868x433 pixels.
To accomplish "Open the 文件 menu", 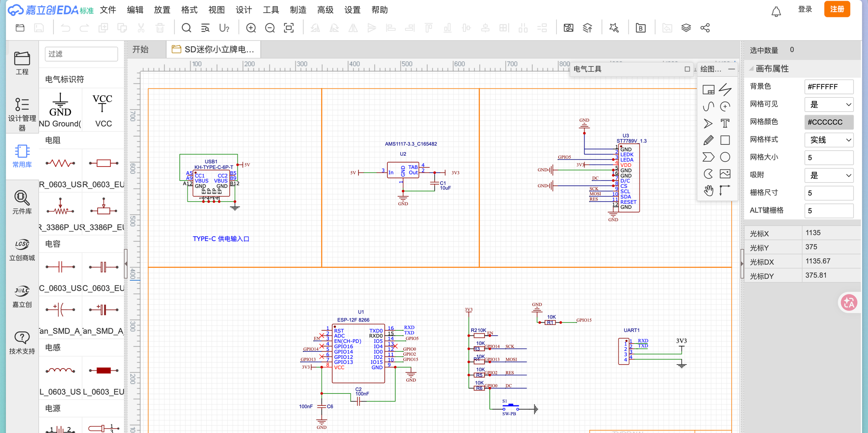I will pos(108,10).
